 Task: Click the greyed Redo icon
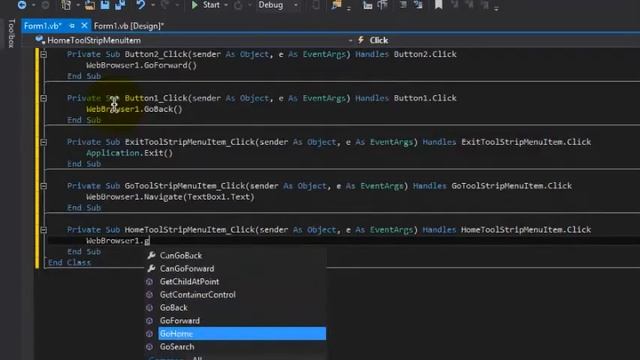165,5
